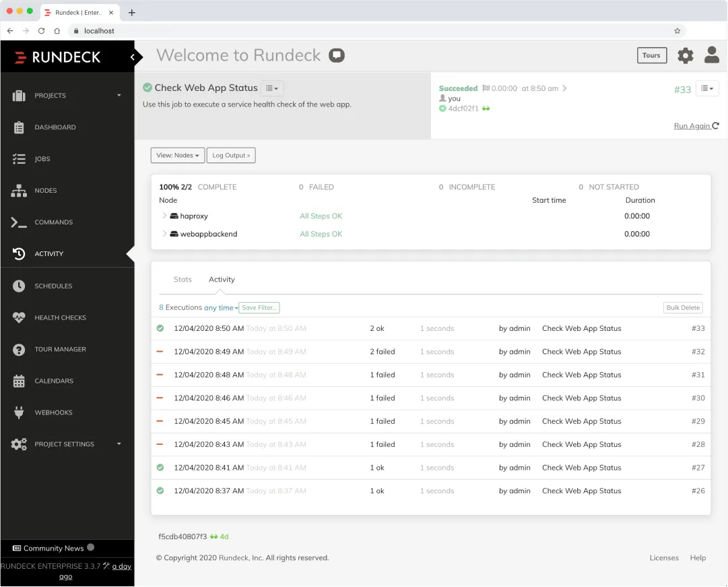Click the Tours button
Viewport: 728px width, 587px height.
point(651,56)
